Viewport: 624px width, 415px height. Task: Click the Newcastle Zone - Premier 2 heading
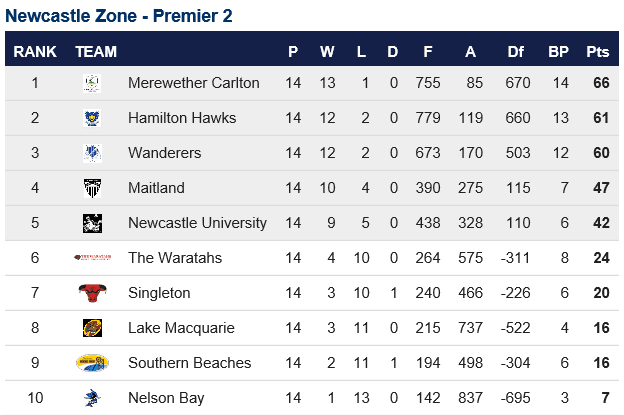(x=119, y=16)
